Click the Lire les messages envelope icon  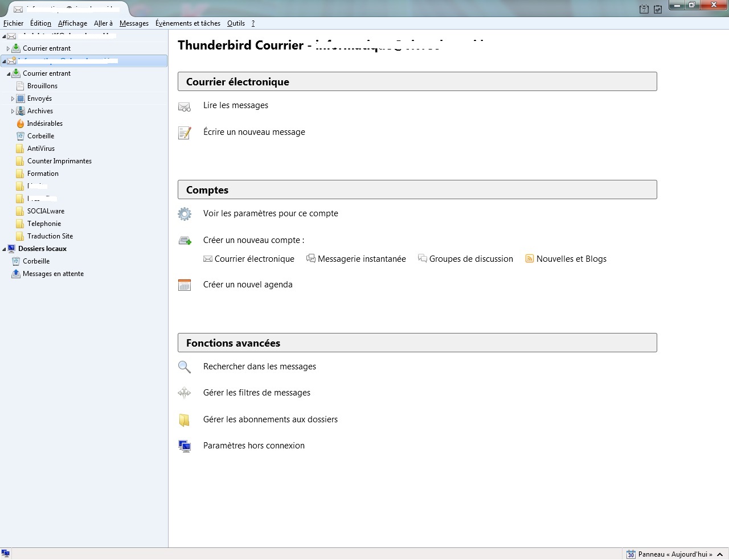(185, 106)
